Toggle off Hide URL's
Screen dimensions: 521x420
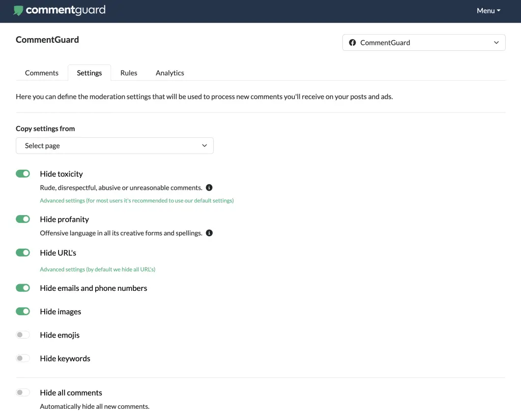pyautogui.click(x=23, y=253)
